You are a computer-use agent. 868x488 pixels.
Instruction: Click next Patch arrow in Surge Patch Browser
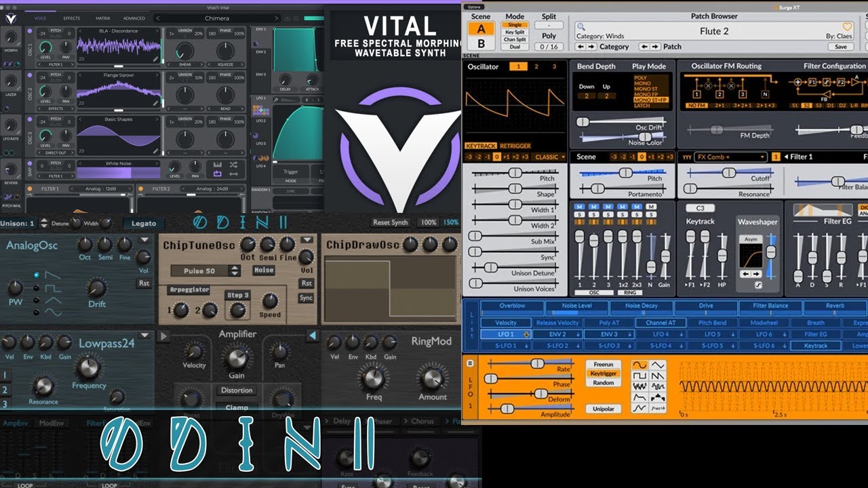[655, 47]
